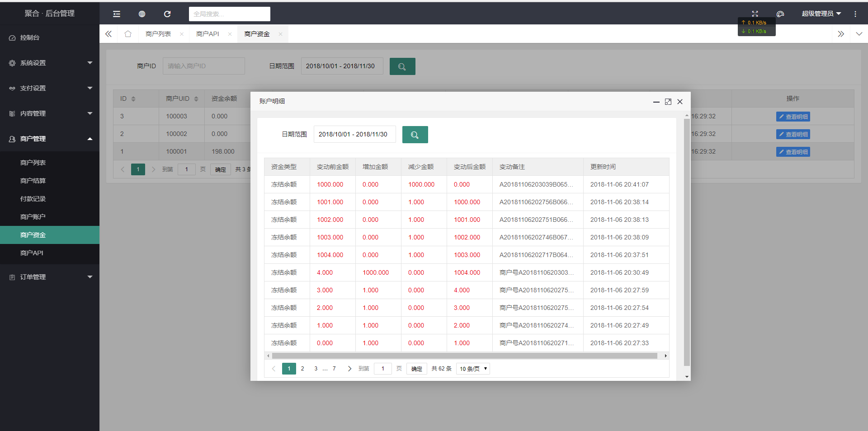Switch to the 商户API tab
Image resolution: width=868 pixels, height=431 pixels.
[208, 34]
